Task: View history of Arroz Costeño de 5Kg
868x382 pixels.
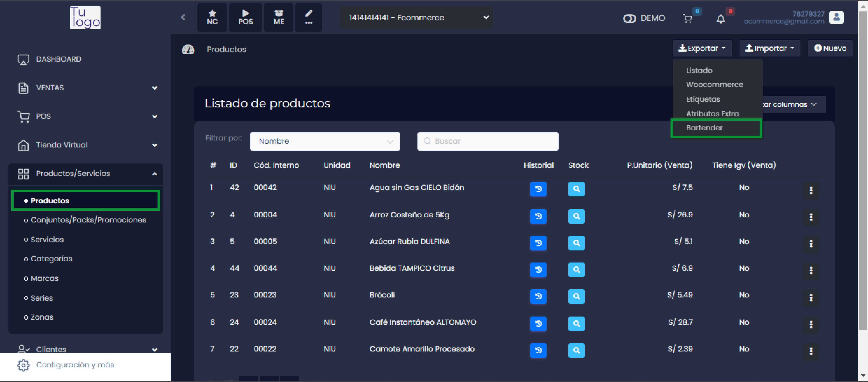Action: pos(538,216)
